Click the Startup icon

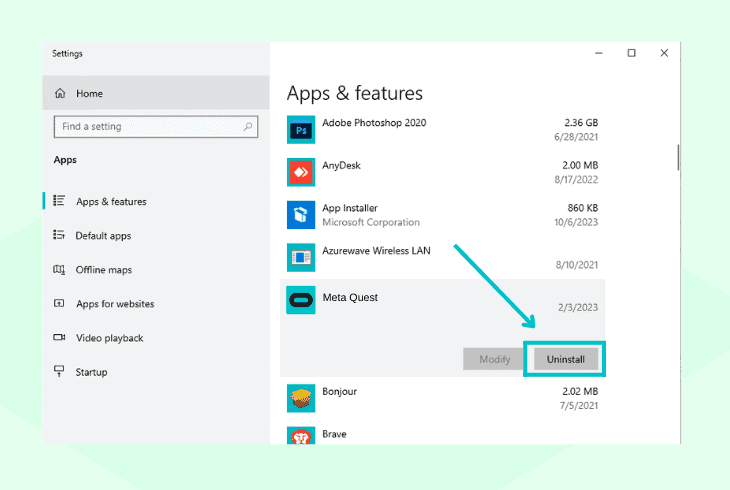tap(59, 371)
